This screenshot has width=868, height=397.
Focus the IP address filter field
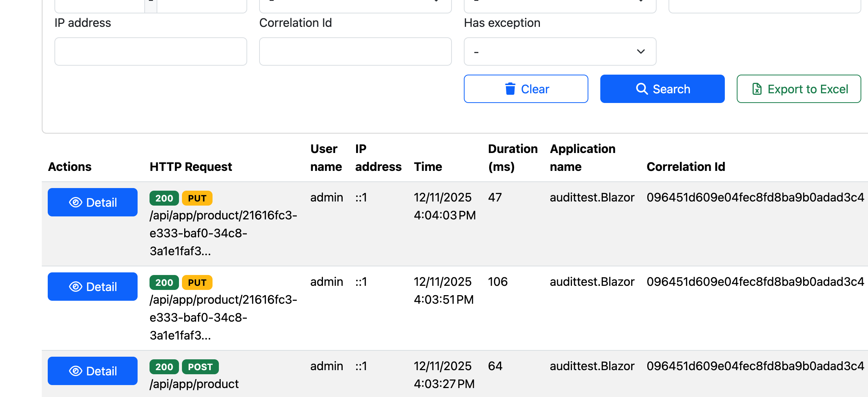151,51
